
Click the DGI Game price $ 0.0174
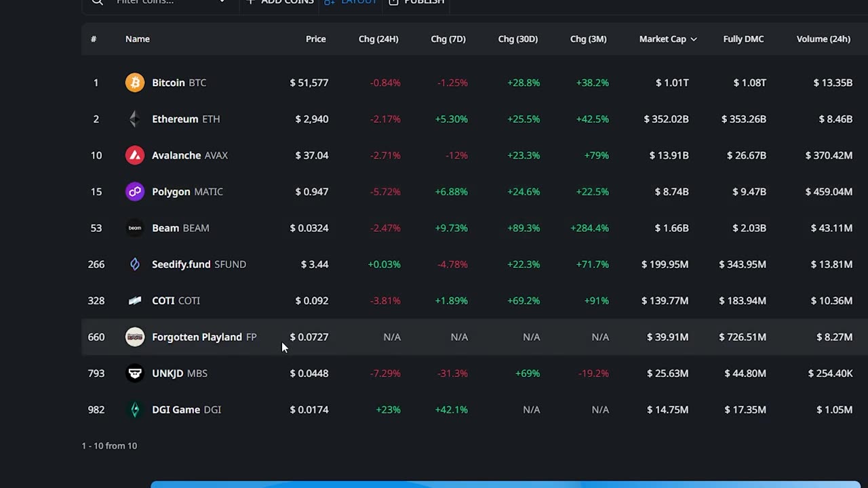coord(309,409)
